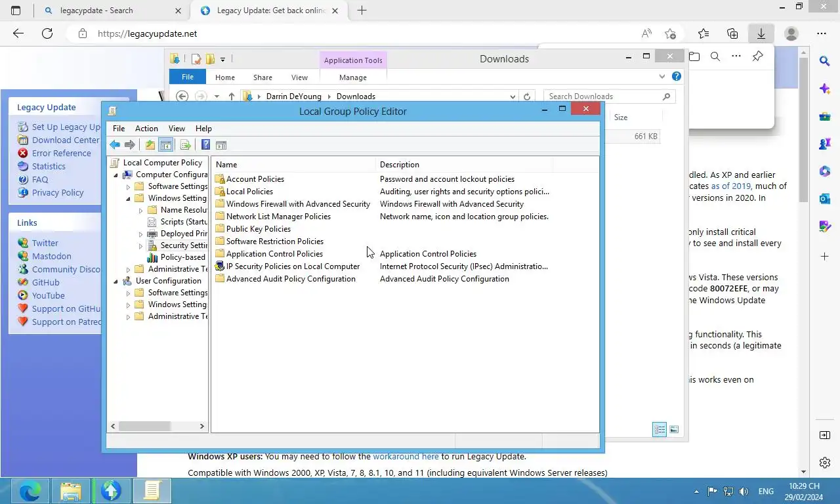This screenshot has width=840, height=504.
Task: Click the Export List toolbar icon
Action: 186,145
